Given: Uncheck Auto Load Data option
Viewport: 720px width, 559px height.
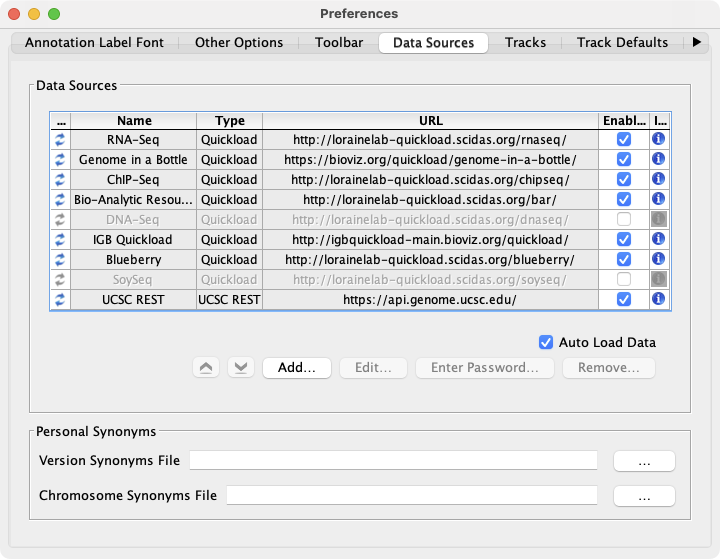Looking at the screenshot, I should point(546,342).
